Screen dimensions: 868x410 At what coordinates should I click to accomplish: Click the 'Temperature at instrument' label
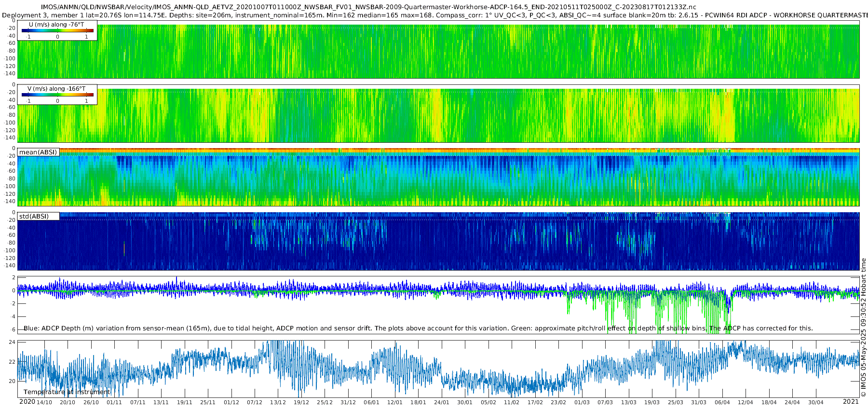click(67, 392)
